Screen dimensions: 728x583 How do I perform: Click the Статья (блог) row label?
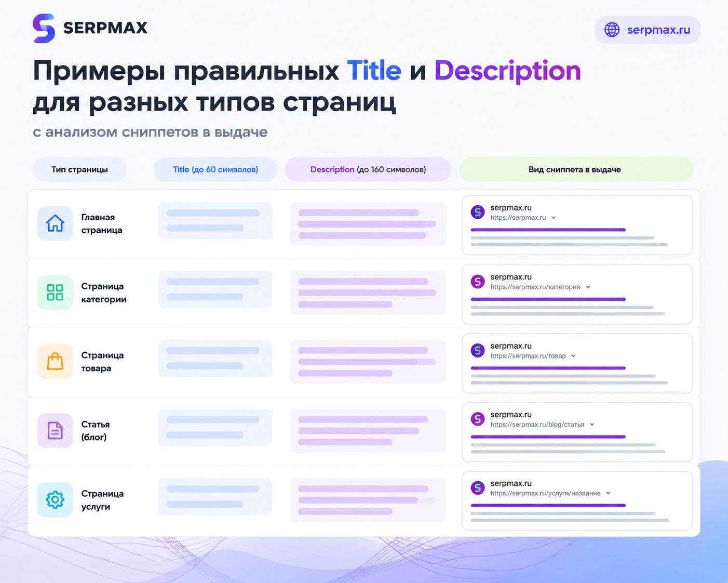click(x=96, y=431)
